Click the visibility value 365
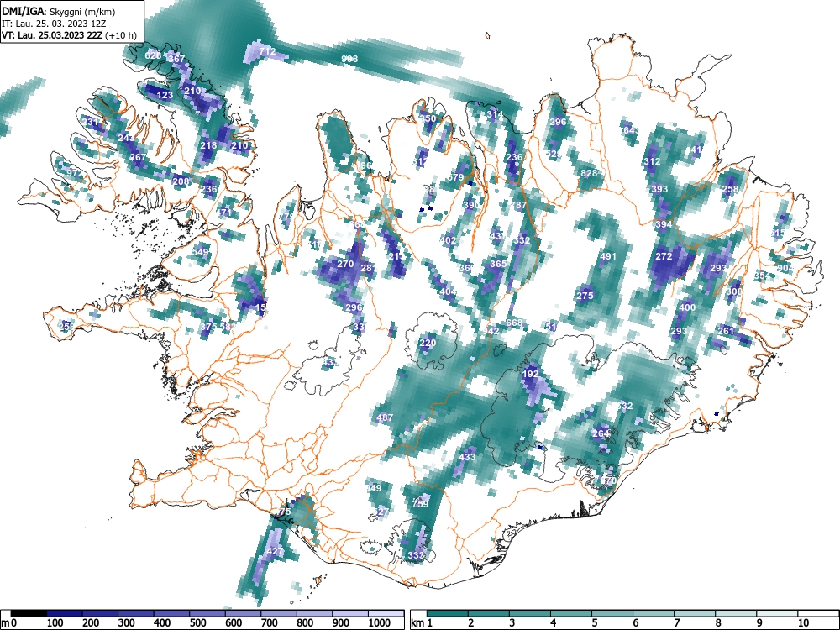The image size is (840, 630). (498, 264)
